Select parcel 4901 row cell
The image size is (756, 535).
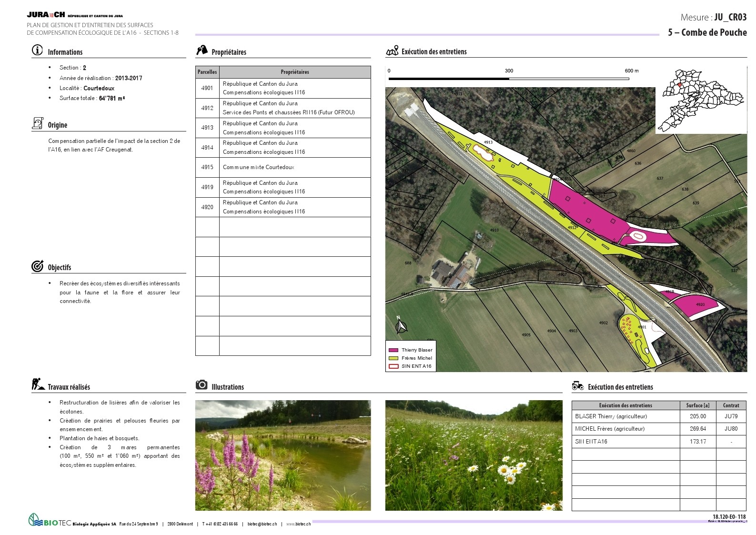click(x=207, y=88)
